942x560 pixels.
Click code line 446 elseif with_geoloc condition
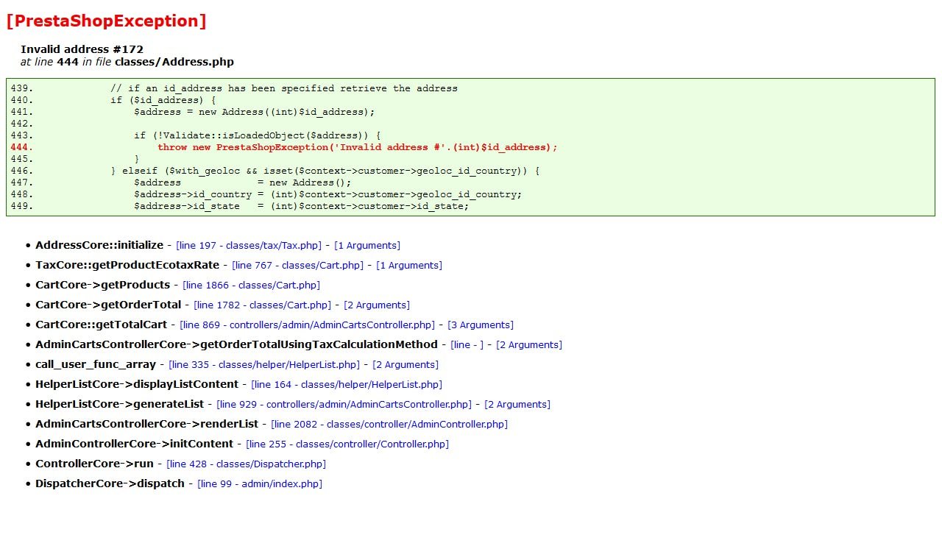coord(325,171)
